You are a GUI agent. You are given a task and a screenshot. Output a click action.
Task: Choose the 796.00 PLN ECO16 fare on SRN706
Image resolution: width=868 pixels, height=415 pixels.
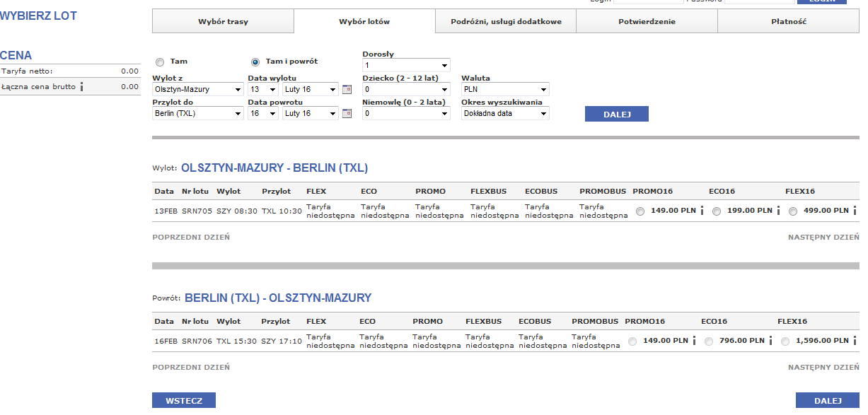click(x=709, y=341)
